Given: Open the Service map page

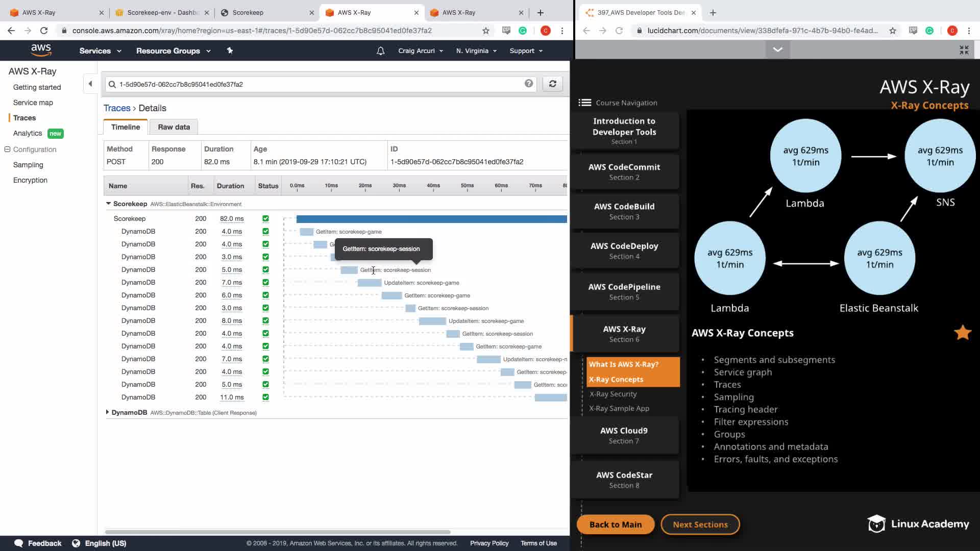Looking at the screenshot, I should (x=33, y=103).
